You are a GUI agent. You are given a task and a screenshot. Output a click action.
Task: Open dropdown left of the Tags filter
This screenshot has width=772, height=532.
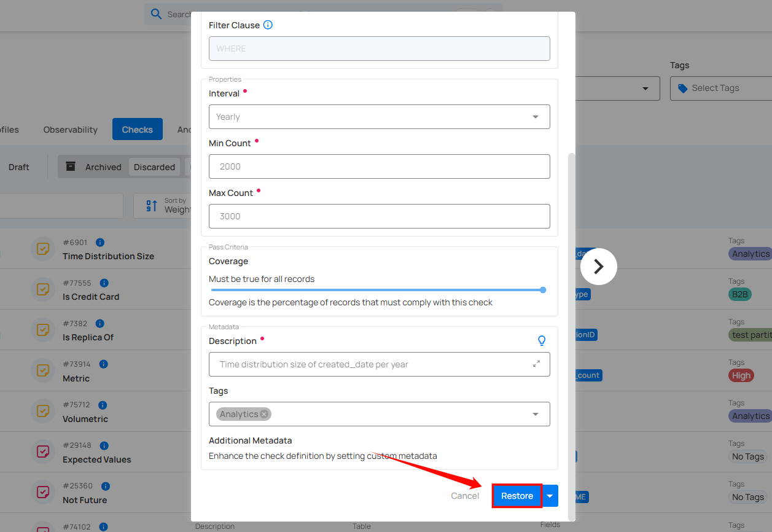pos(645,88)
